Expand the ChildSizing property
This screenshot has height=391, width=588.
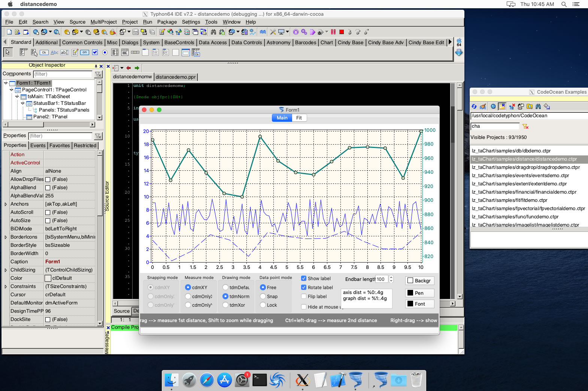[6, 270]
